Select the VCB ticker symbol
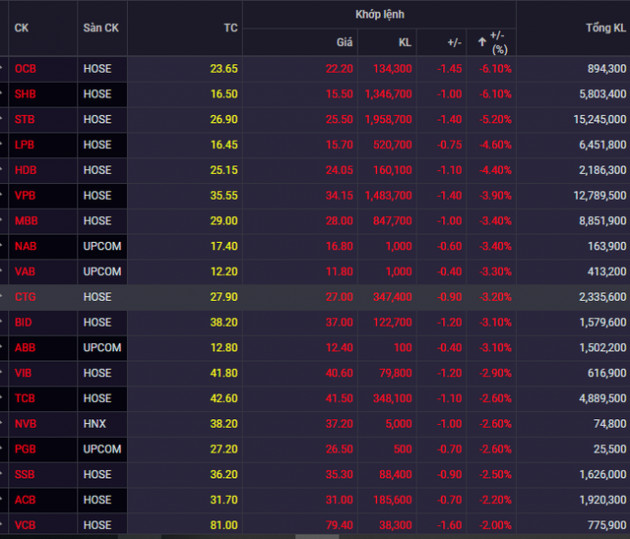Screen dimensions: 630x539 tap(25, 525)
